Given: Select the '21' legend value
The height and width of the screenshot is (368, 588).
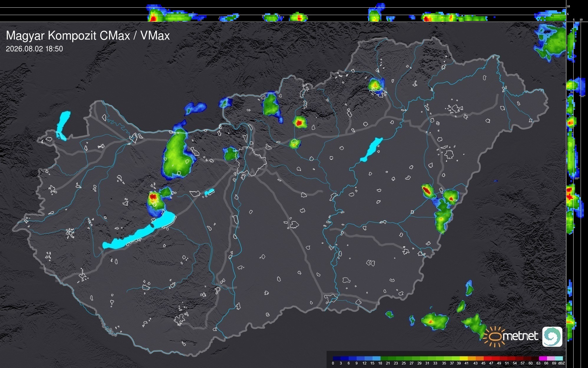Looking at the screenshot, I should point(388,363).
